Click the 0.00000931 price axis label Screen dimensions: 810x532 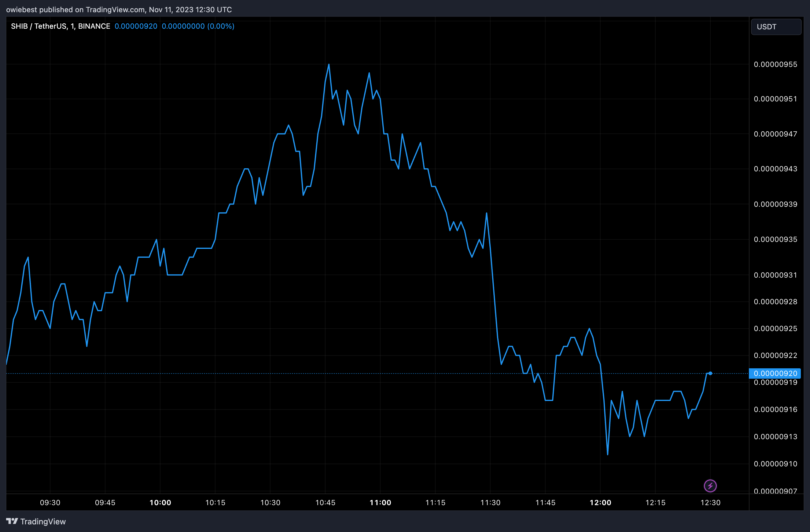pyautogui.click(x=775, y=275)
